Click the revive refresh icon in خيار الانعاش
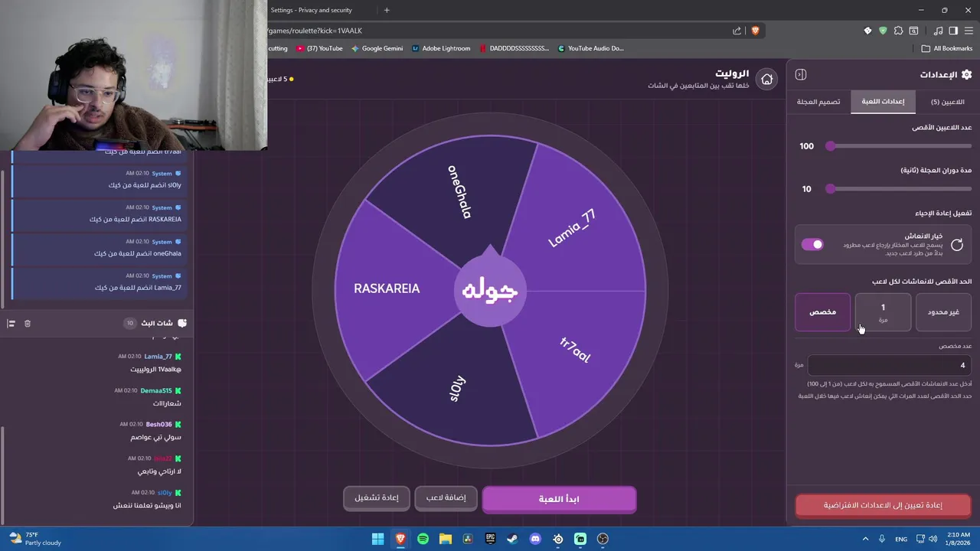 coord(957,245)
